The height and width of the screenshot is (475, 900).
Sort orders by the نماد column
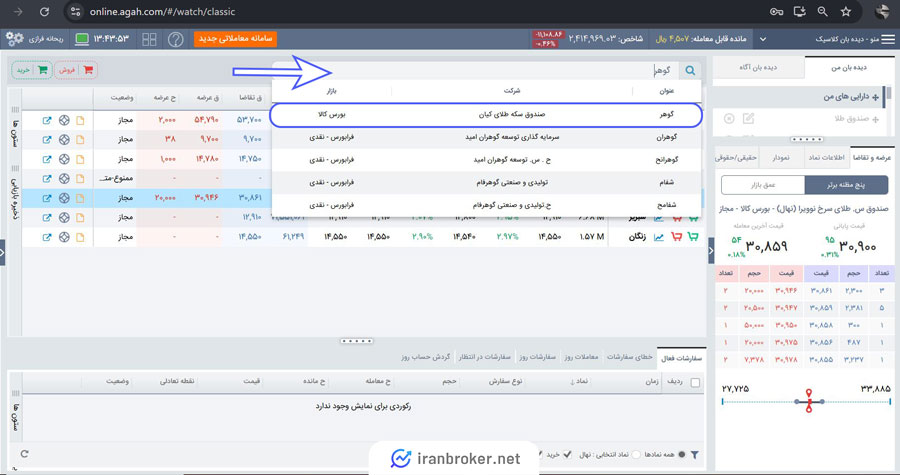(x=579, y=381)
